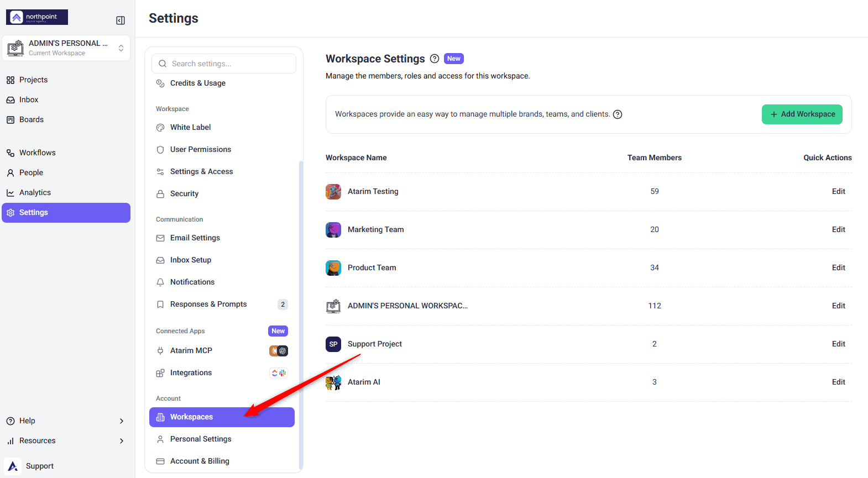Click the workspace avatar in the switcher
This screenshot has height=478, width=868.
point(15,48)
